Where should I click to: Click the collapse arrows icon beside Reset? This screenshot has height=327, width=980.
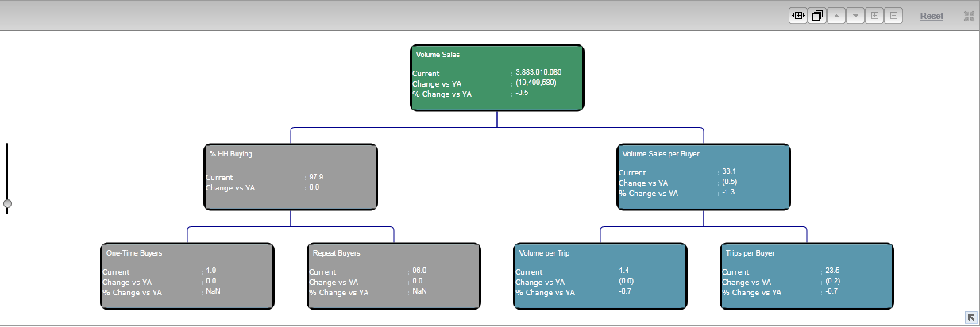click(969, 16)
